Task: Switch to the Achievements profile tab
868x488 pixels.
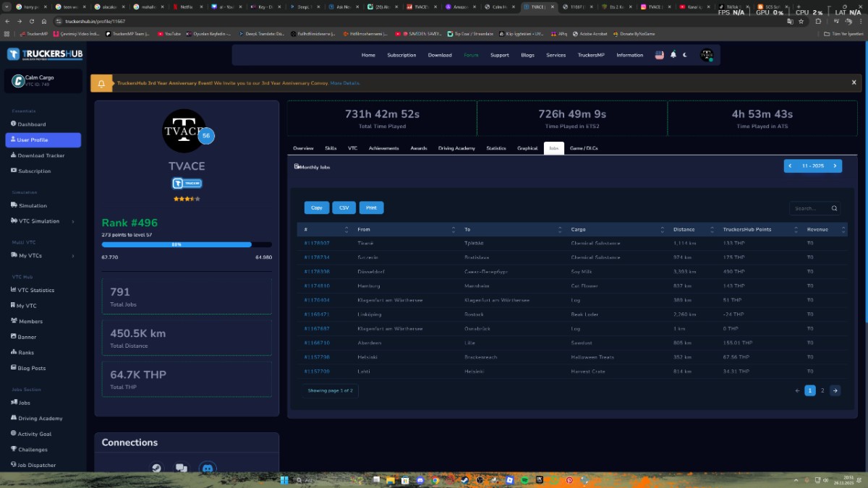Action: (383, 148)
